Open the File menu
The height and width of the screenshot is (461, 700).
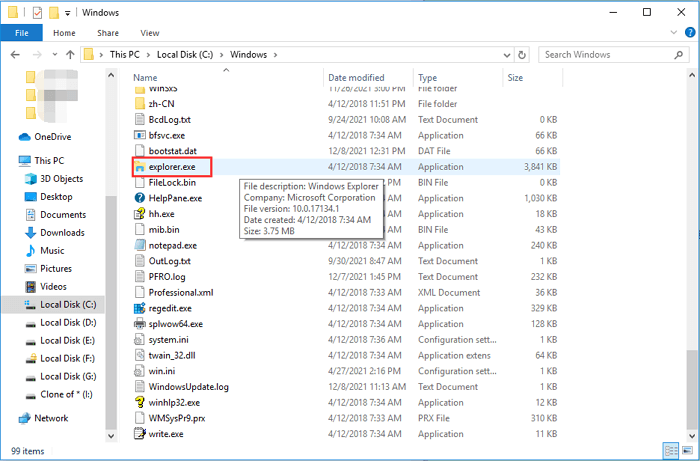pos(21,33)
